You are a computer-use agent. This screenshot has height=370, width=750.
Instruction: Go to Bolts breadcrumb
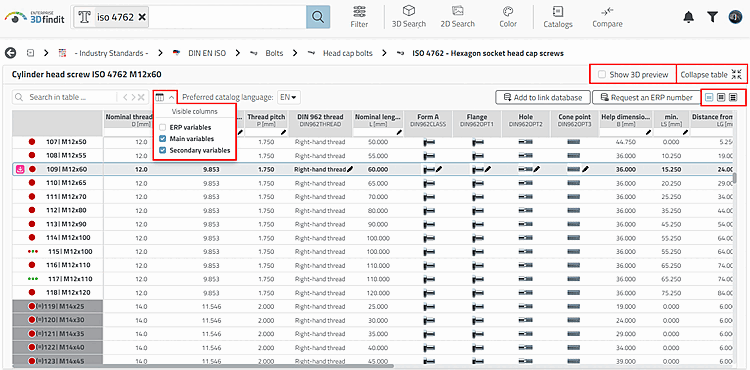click(x=275, y=53)
